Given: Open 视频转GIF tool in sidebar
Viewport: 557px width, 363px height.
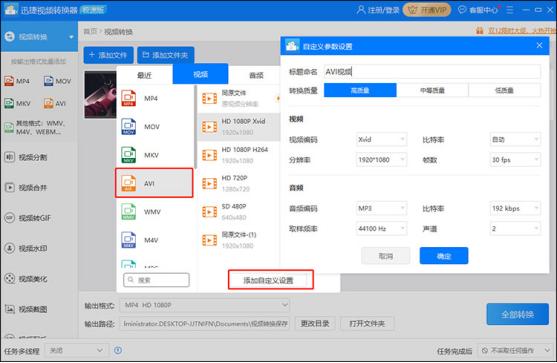Looking at the screenshot, I should tap(28, 218).
